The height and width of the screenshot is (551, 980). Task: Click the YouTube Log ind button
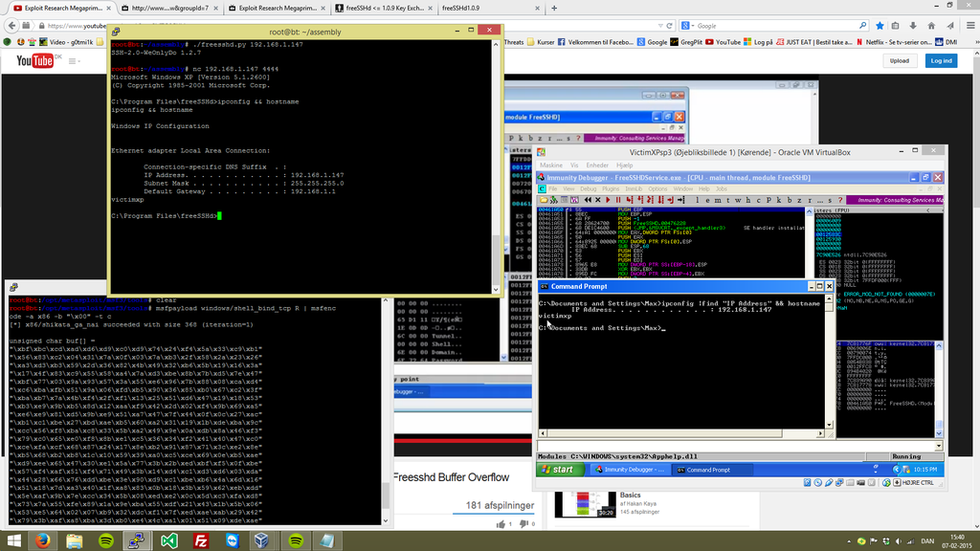(941, 60)
